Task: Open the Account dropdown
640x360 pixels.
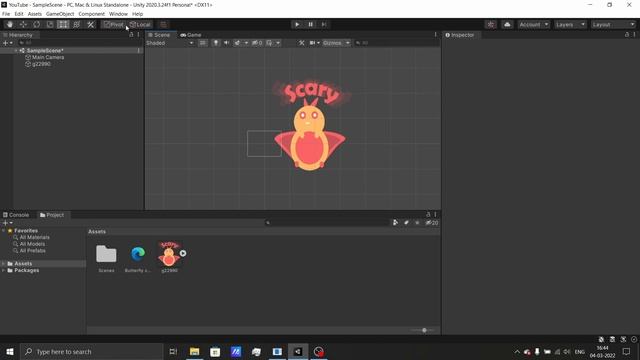Action: click(534, 24)
